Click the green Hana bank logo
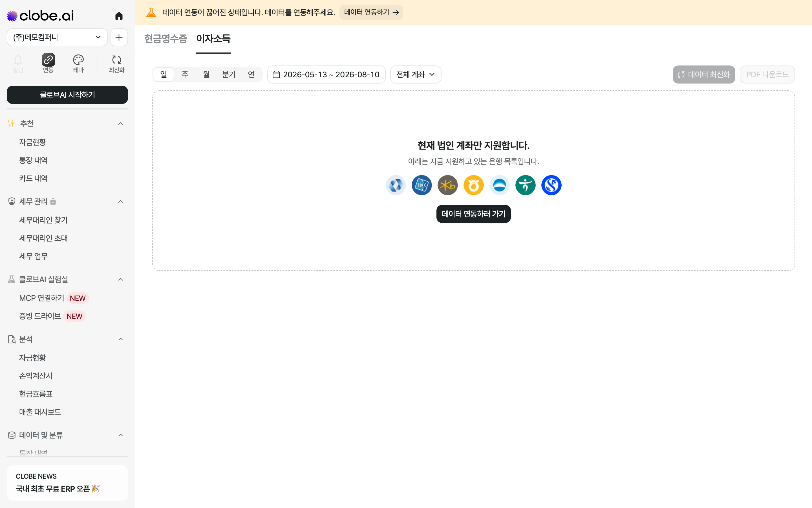 (x=526, y=185)
